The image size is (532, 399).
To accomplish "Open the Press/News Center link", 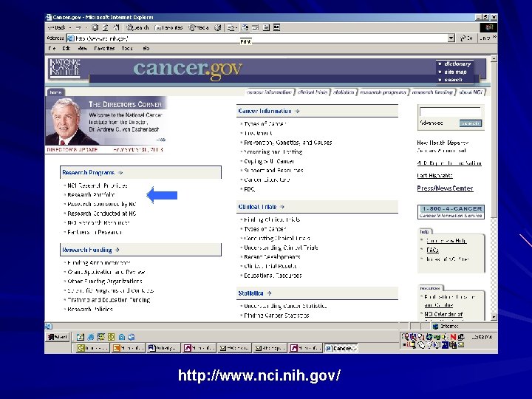I will click(445, 188).
